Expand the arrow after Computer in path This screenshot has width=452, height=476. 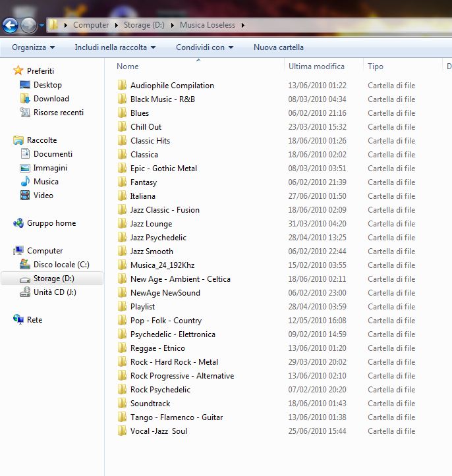[x=117, y=25]
